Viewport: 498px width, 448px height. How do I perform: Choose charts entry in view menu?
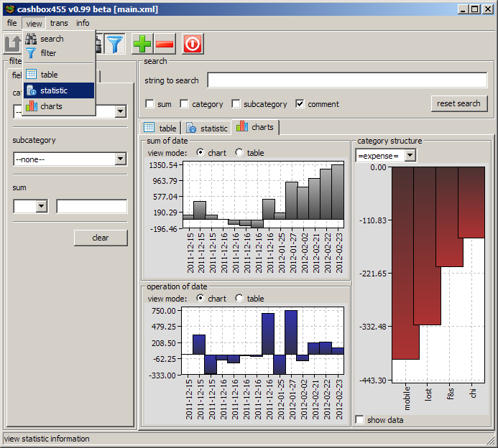click(x=51, y=106)
